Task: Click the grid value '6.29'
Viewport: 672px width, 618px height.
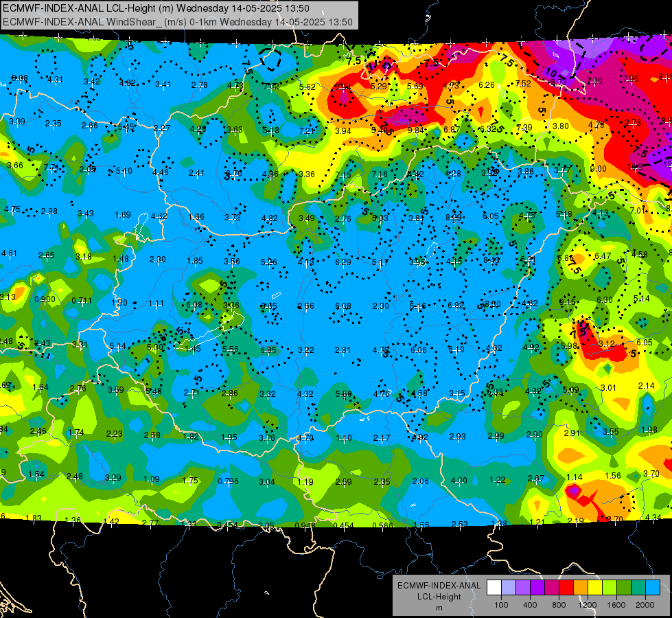Action: [343, 262]
